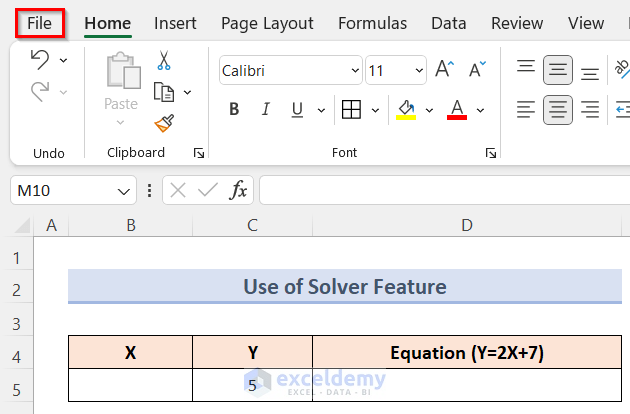Image resolution: width=630 pixels, height=414 pixels.
Task: Apply the yellow fill color
Action: (406, 109)
